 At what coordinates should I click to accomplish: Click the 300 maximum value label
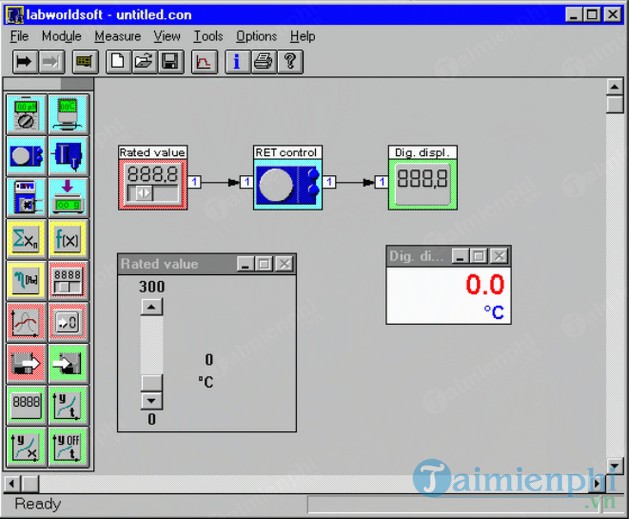[152, 287]
